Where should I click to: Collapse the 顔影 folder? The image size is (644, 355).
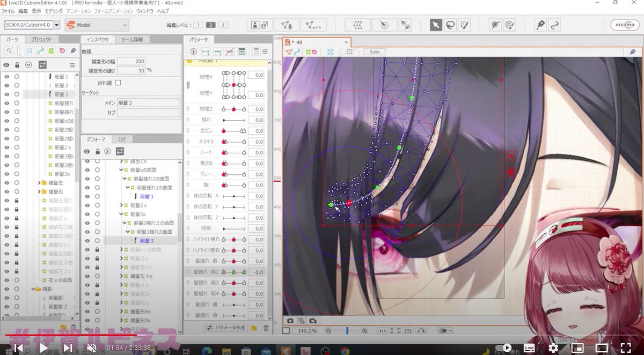(33, 289)
